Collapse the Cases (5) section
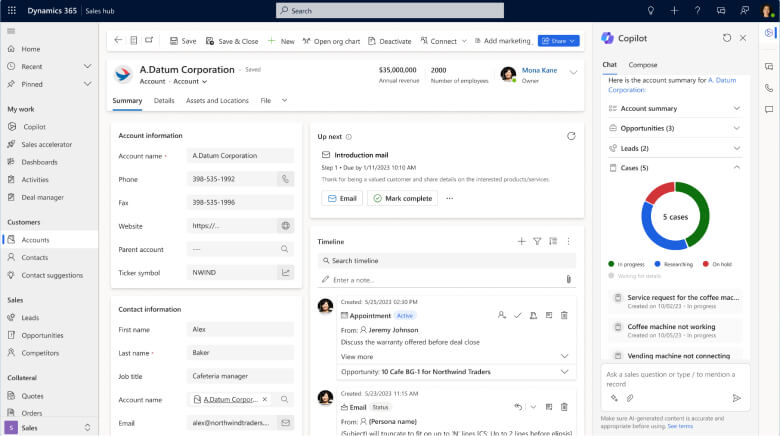The height and width of the screenshot is (436, 780). [737, 168]
